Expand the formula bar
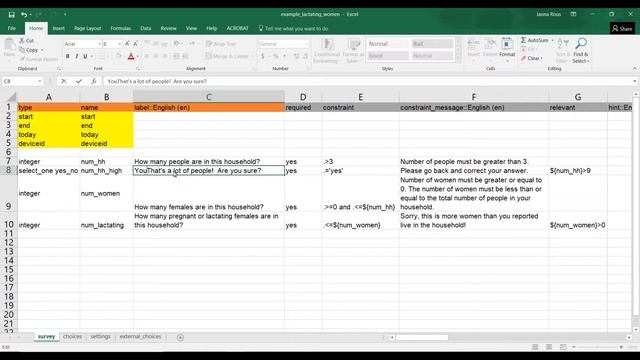The image size is (640, 360). pos(635,81)
